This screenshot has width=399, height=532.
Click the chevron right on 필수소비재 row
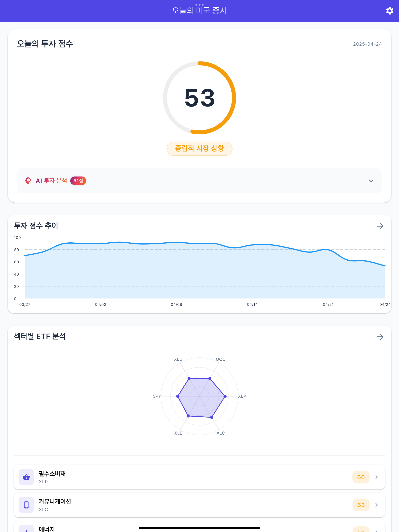click(377, 477)
